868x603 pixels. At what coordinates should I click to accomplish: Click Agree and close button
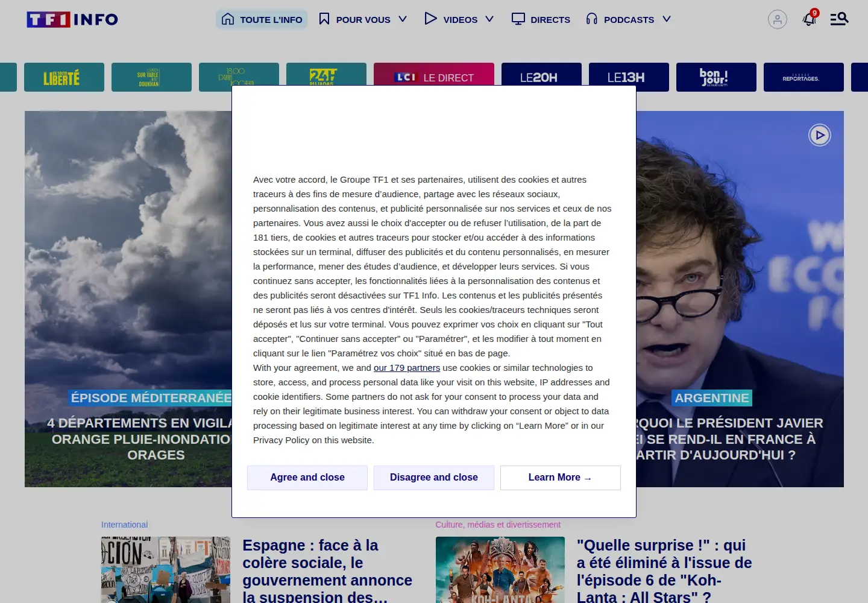[307, 478]
